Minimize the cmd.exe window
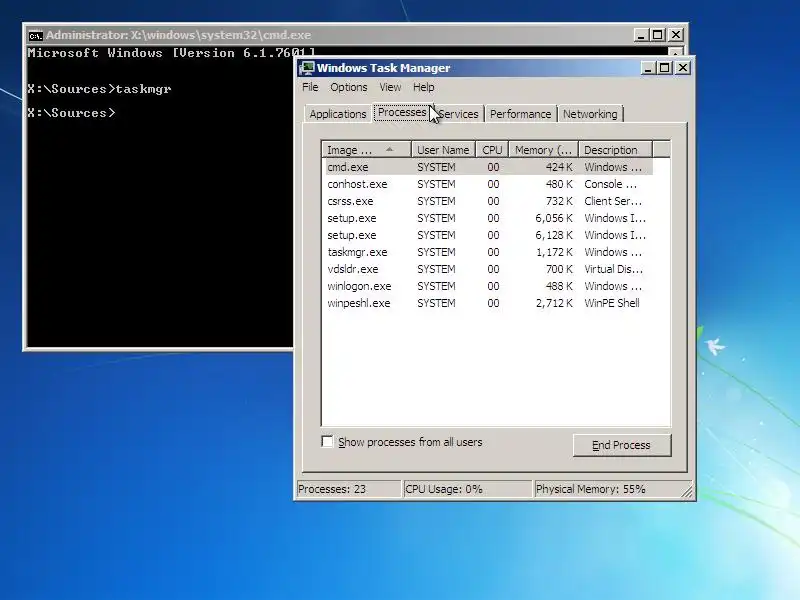Viewport: 800px width, 600px height. tap(641, 35)
